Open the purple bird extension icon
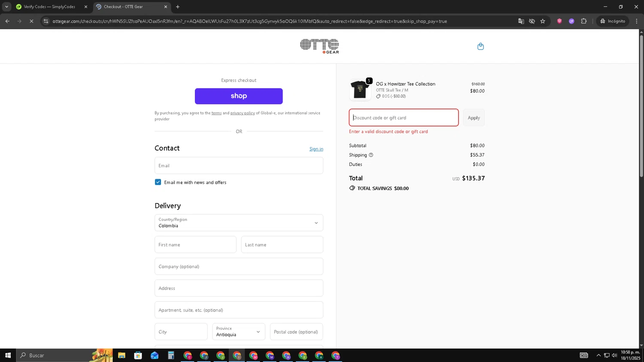This screenshot has height=362, width=644. 571,21
